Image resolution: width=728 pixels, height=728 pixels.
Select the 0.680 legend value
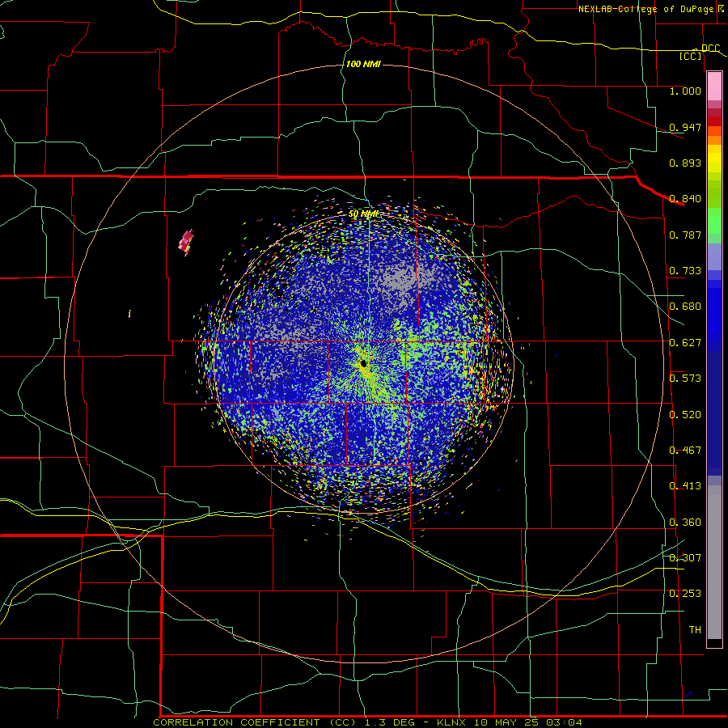point(685,307)
